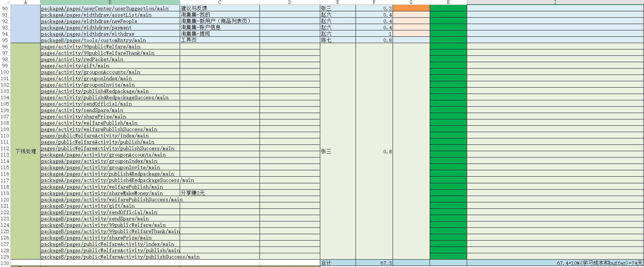The image size is (644, 267).
Task: Select pages/activity/sendSpare/main cell
Action: click(110, 110)
